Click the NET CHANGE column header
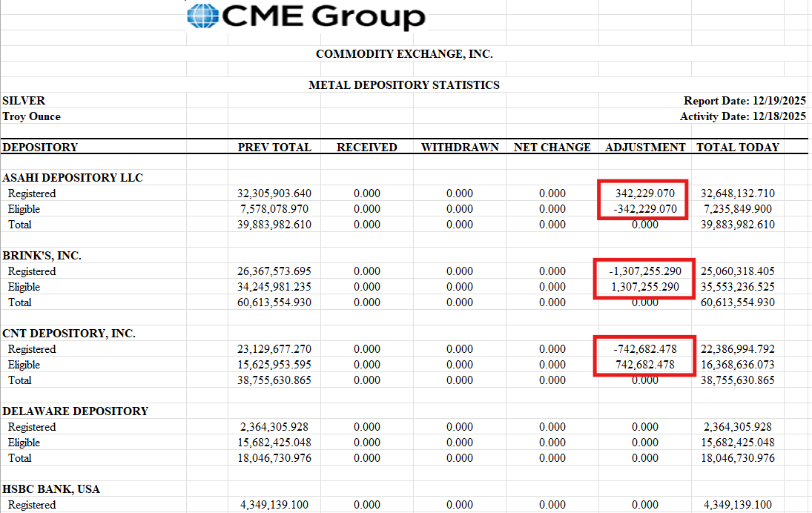812x513 pixels. [552, 147]
